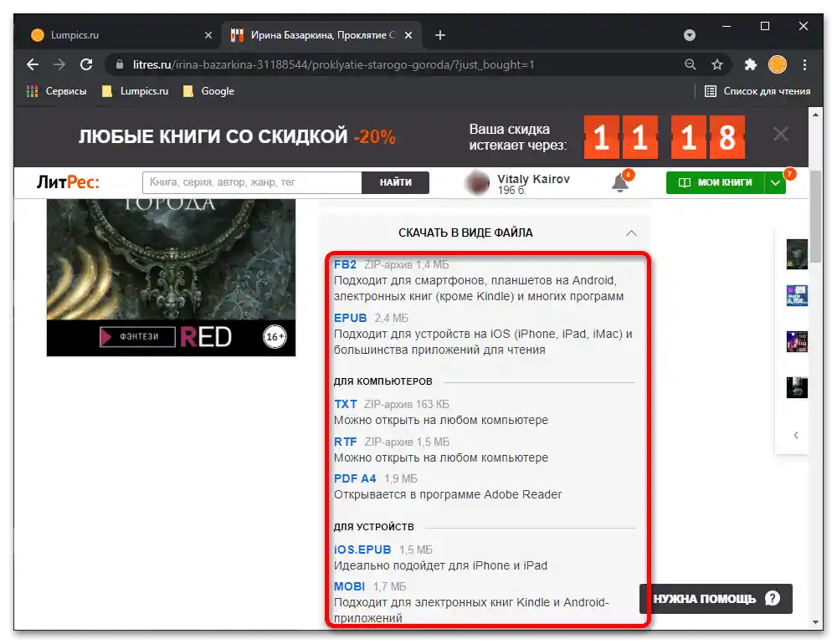Open the Lumpics.ru bookmark folder

tap(135, 91)
